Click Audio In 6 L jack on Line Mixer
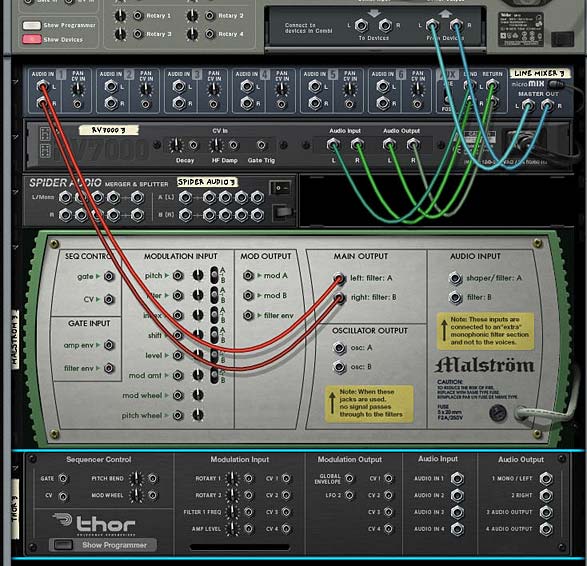 [x=383, y=86]
